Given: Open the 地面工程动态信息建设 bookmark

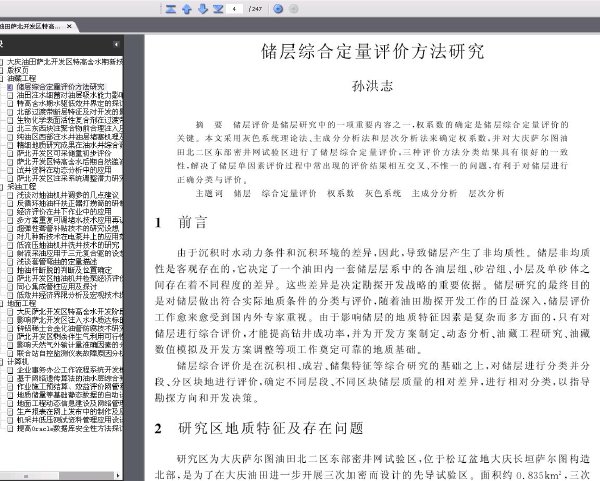Looking at the screenshot, I should coord(70,403).
